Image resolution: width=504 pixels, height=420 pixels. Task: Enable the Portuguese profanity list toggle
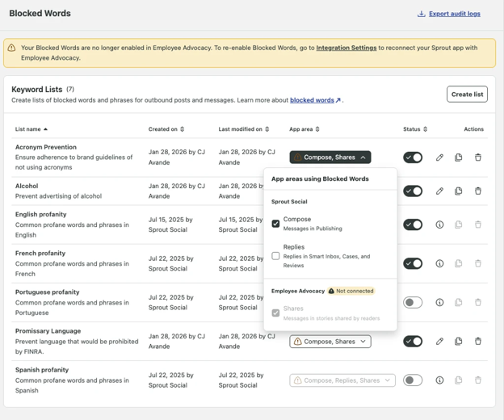413,302
